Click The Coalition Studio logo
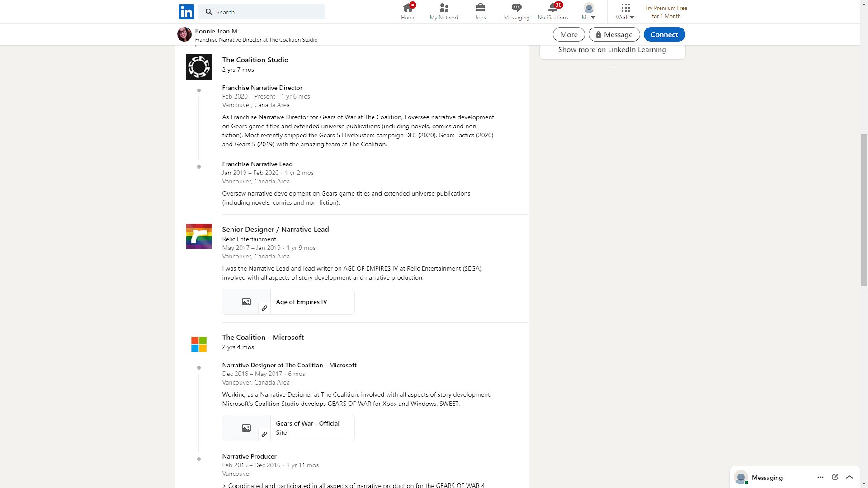The width and height of the screenshot is (868, 488). pos(199,67)
